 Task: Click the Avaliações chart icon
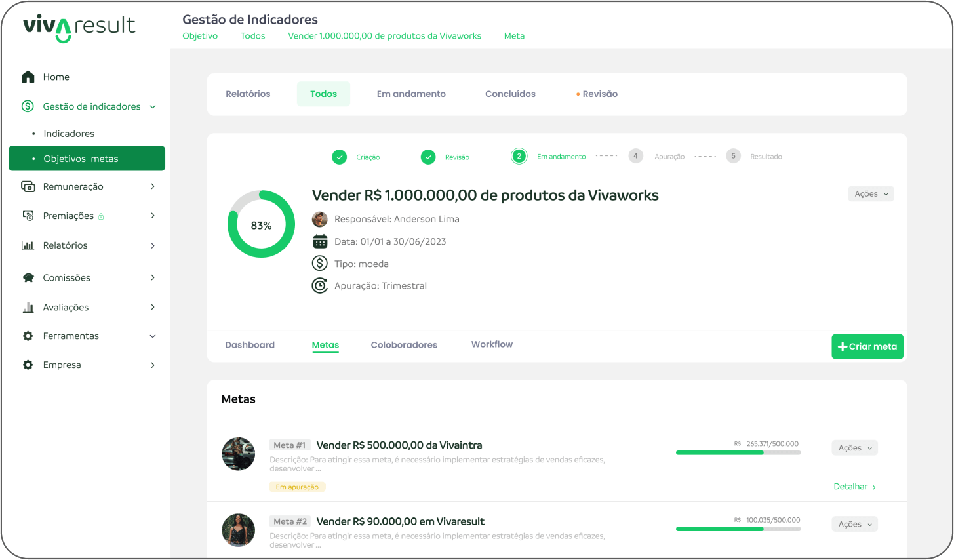coord(28,308)
